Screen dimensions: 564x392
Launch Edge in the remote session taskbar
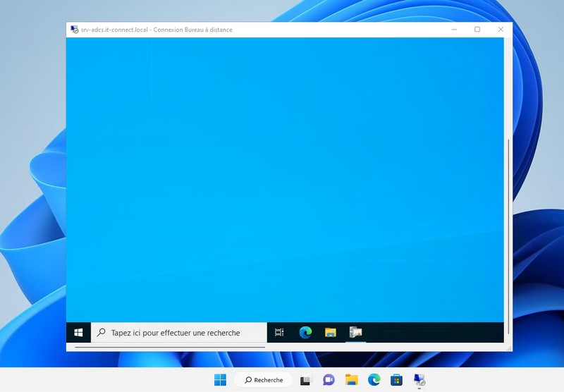click(305, 332)
